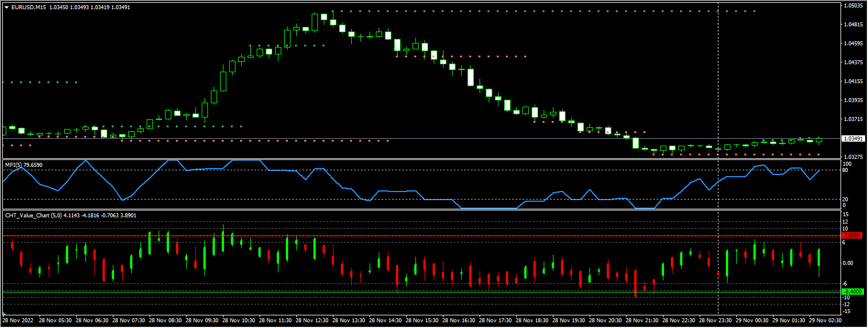Select the horizontal current price line
The image size is (868, 328).
(x=458, y=139)
